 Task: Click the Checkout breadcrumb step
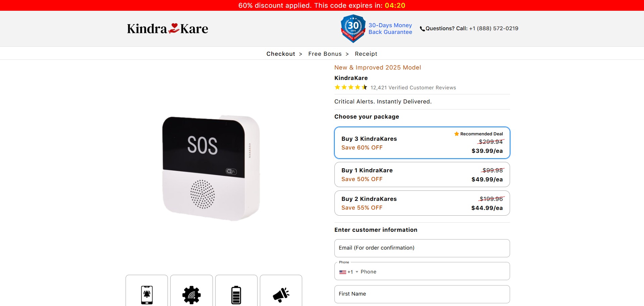point(281,54)
